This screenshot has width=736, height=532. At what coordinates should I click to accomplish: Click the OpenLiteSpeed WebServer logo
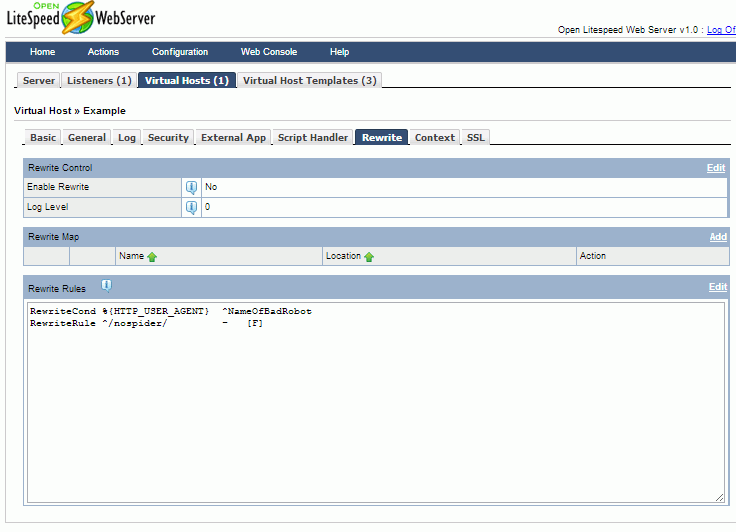point(81,19)
